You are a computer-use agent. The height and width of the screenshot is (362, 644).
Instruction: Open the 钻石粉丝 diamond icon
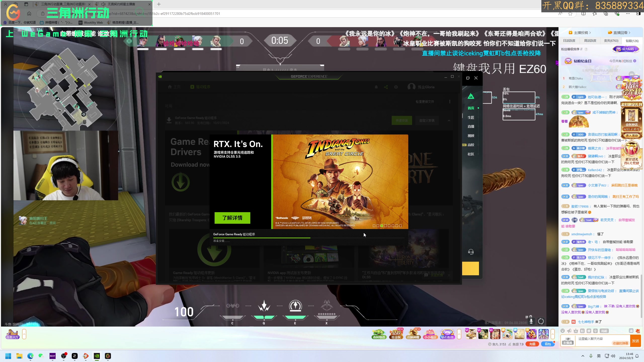(x=447, y=334)
